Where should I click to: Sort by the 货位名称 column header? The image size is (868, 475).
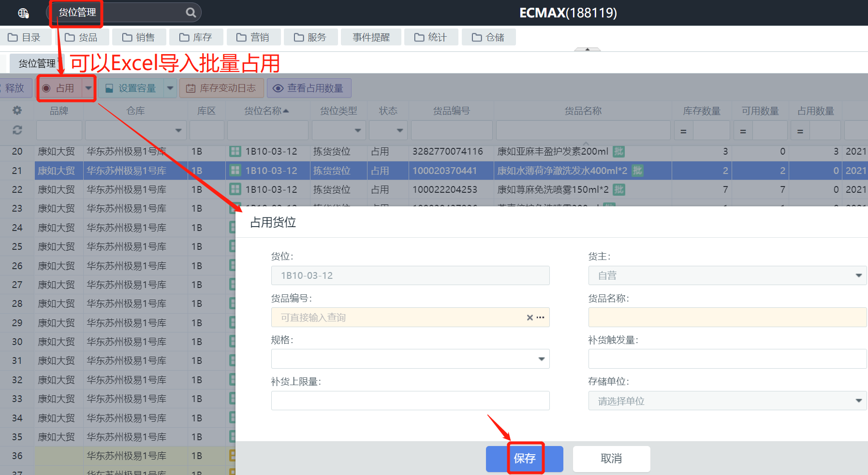click(x=266, y=111)
